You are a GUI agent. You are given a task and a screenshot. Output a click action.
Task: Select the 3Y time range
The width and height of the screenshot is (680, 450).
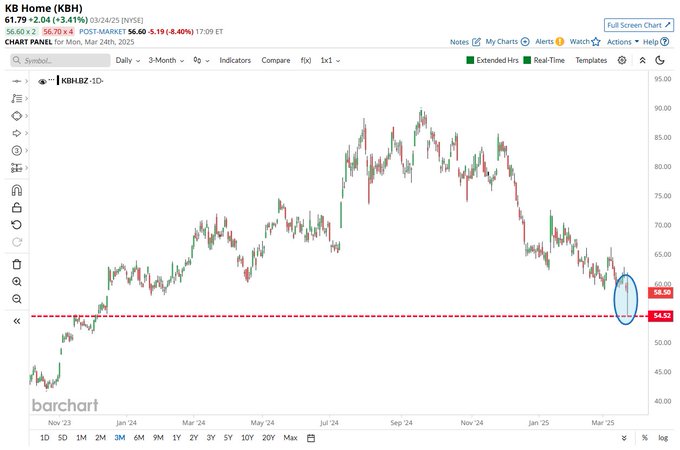211,438
